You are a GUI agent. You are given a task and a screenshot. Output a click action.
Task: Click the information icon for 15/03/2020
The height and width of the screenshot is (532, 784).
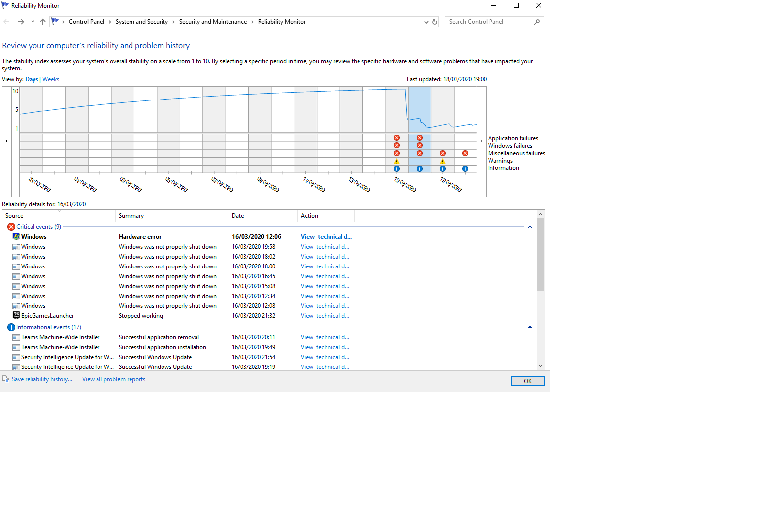tap(397, 169)
